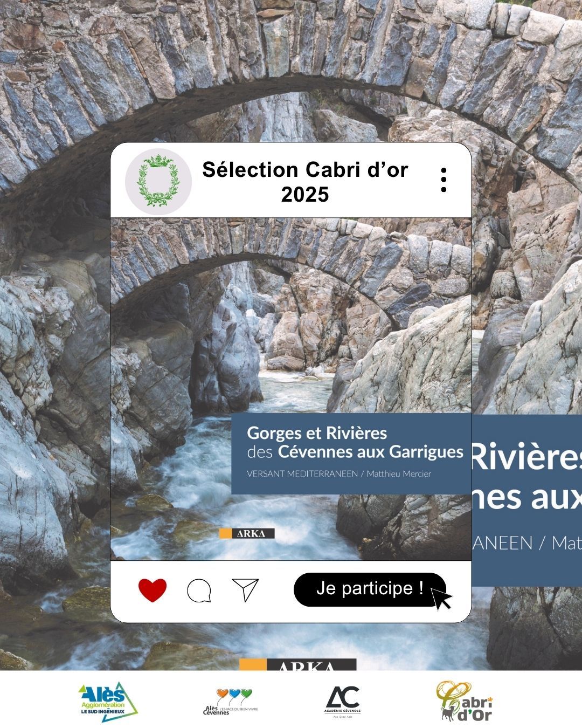Click the black arrow cursor graphic

tap(441, 599)
